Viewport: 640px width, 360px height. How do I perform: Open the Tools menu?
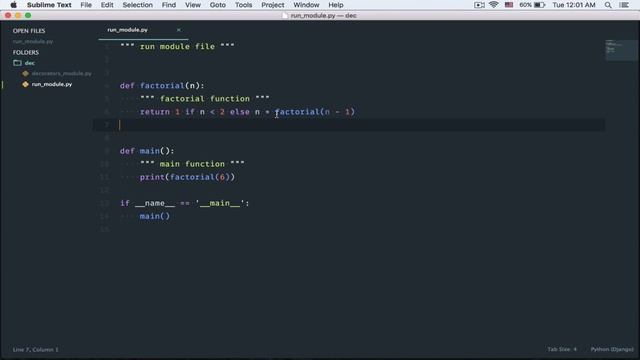[x=243, y=5]
